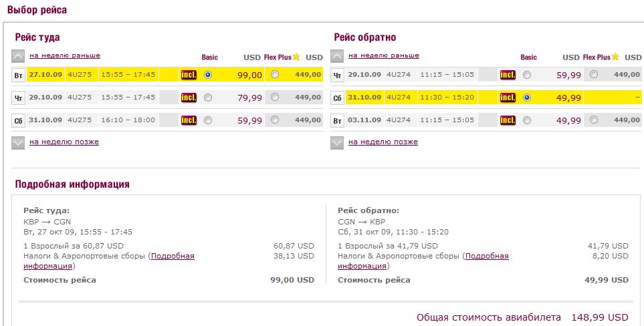The height and width of the screenshot is (326, 644).
Task: Show return flights a week earlier link
Action: [x=384, y=55]
